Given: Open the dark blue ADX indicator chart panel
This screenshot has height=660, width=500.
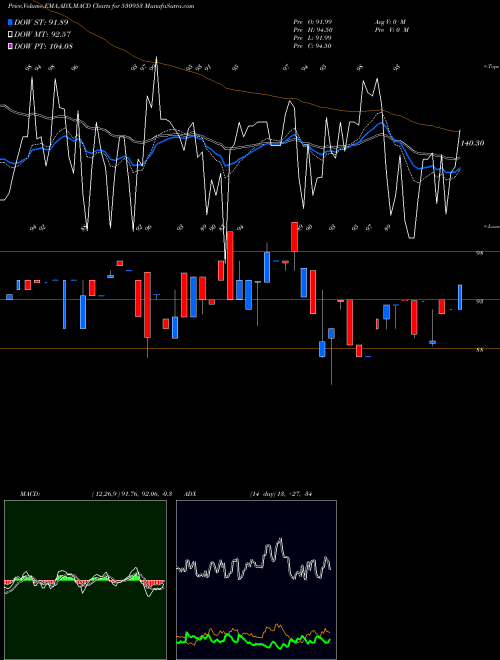Looking at the screenshot, I should [256, 580].
